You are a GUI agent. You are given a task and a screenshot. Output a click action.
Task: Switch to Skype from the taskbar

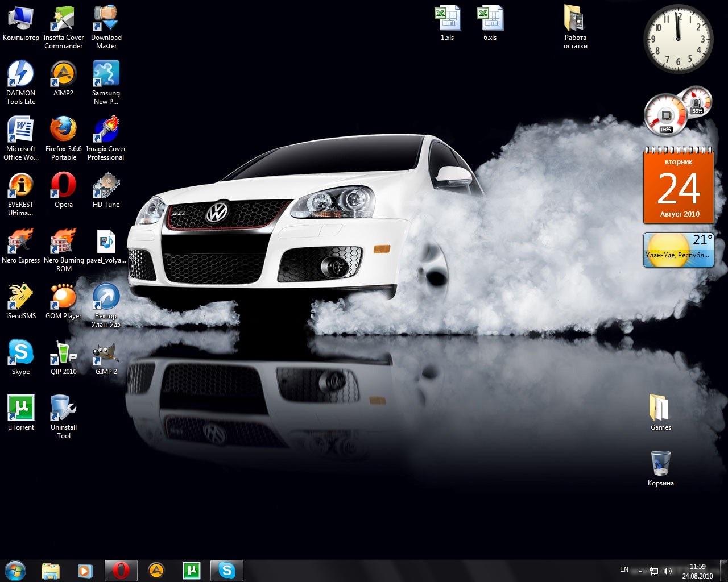(226, 571)
